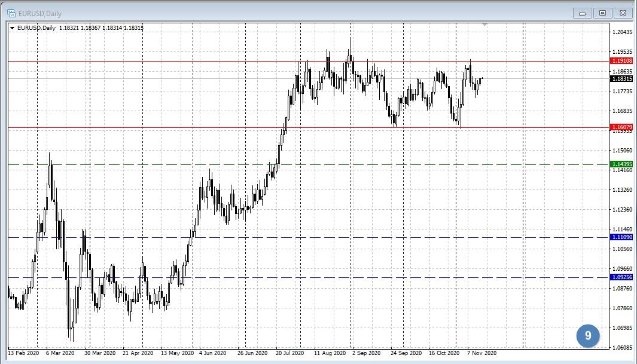
Task: Click the 26 Jun 2020 date label
Action: [x=252, y=353]
